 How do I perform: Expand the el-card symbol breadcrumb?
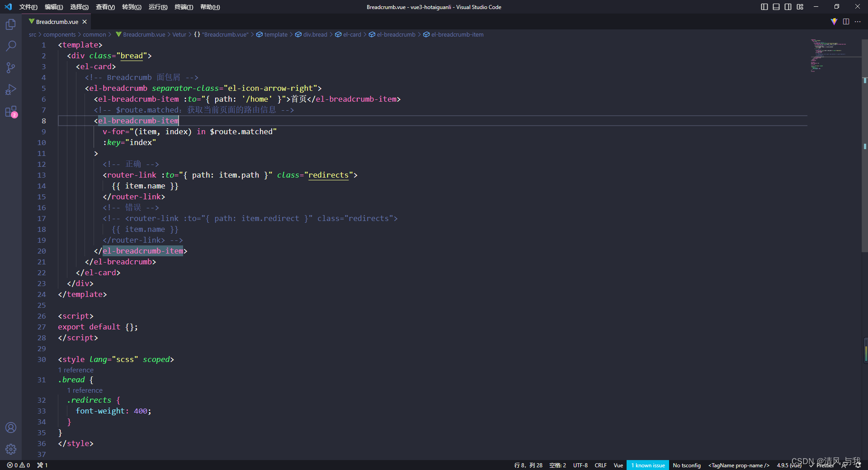click(348, 34)
